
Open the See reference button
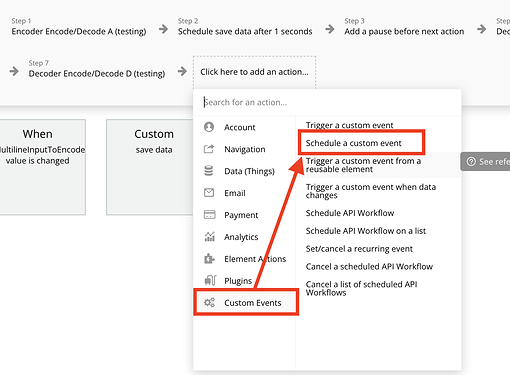coord(485,162)
